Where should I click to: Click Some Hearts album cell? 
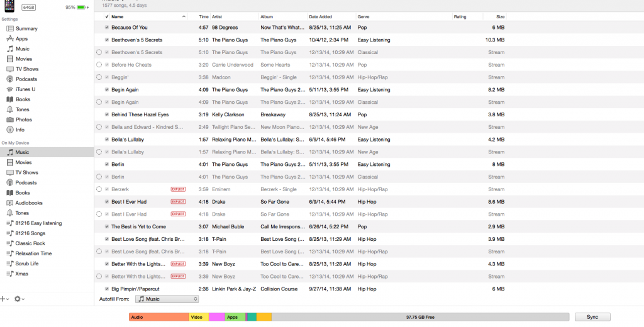click(x=275, y=65)
